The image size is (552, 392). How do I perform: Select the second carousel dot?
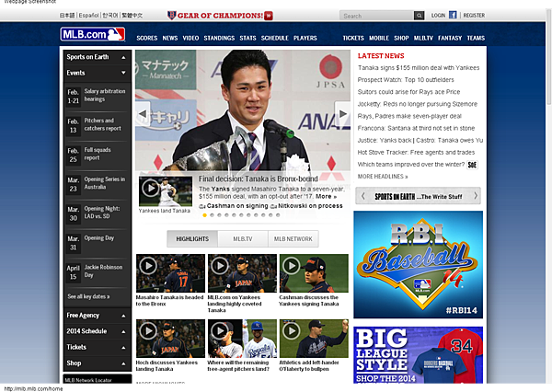212,215
